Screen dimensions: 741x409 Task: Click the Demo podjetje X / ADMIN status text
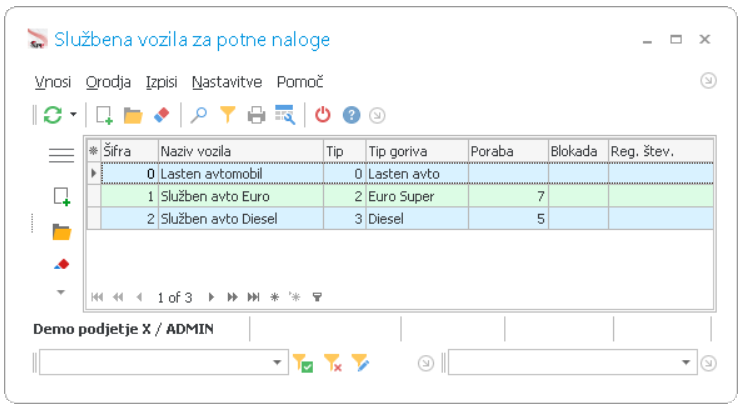click(123, 329)
